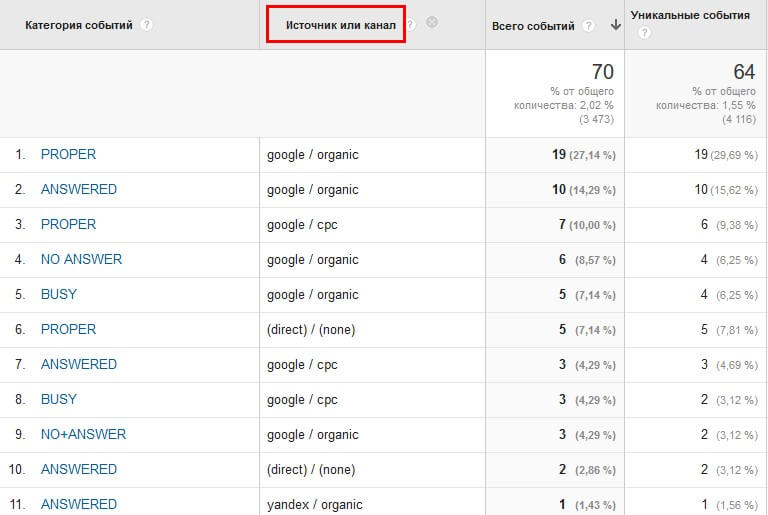Open PROPER link in row 6

tap(68, 329)
